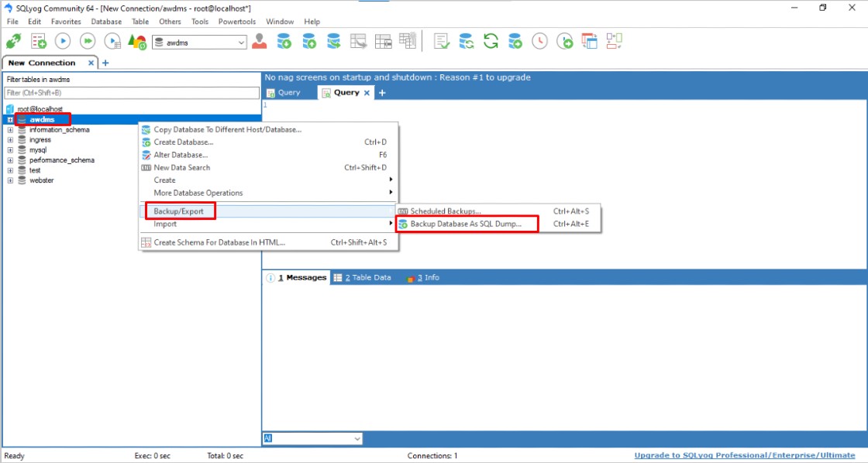This screenshot has height=463, width=868.
Task: Open the Powertools menu
Action: pyautogui.click(x=237, y=22)
